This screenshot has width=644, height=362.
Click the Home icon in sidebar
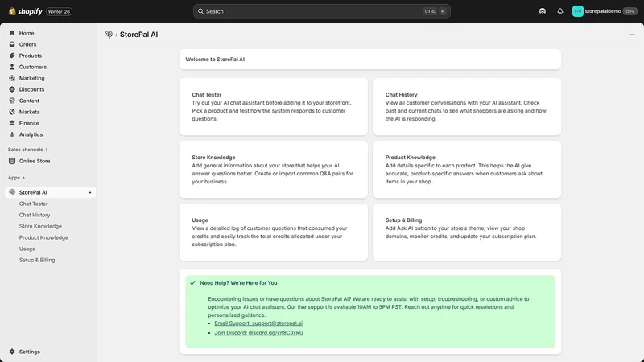tap(12, 33)
